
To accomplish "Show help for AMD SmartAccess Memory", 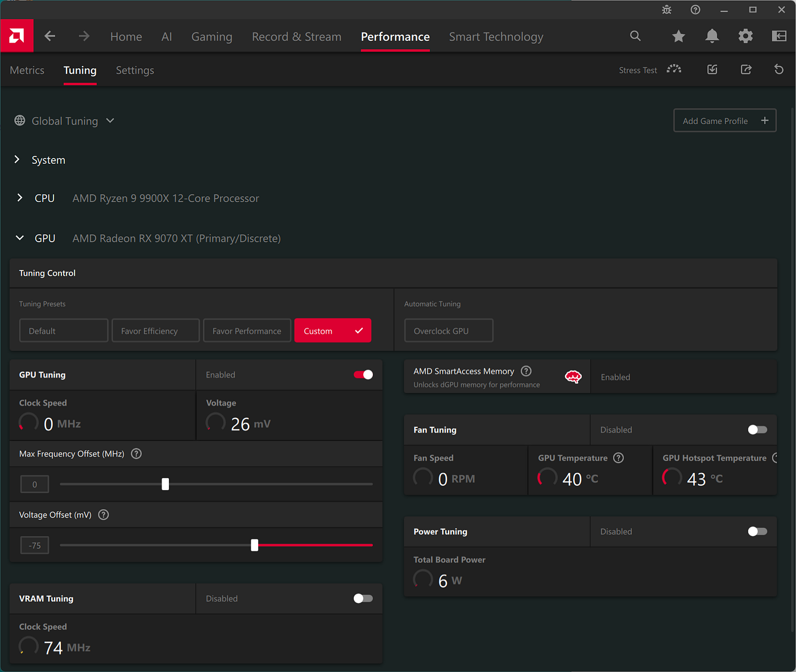I will pos(526,371).
